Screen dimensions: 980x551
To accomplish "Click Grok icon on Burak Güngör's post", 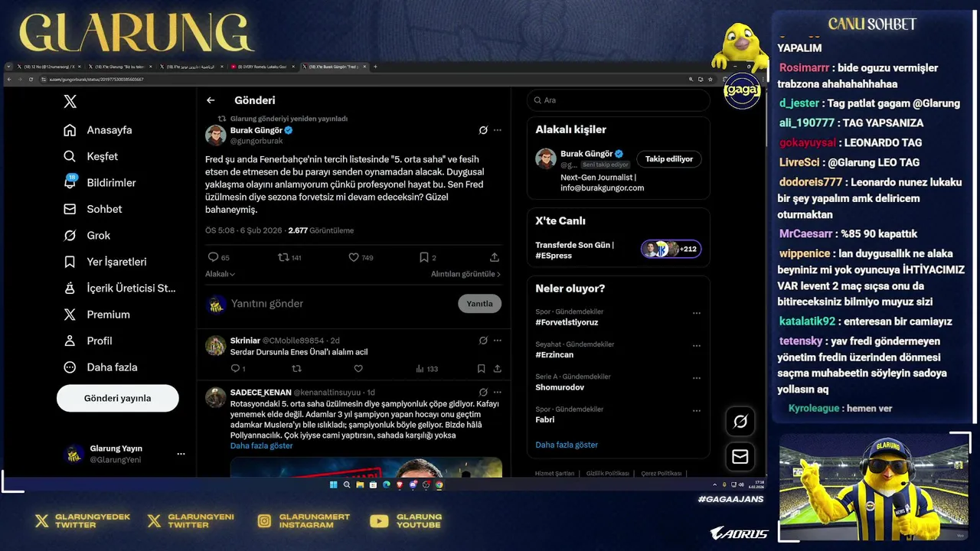I will 483,130.
